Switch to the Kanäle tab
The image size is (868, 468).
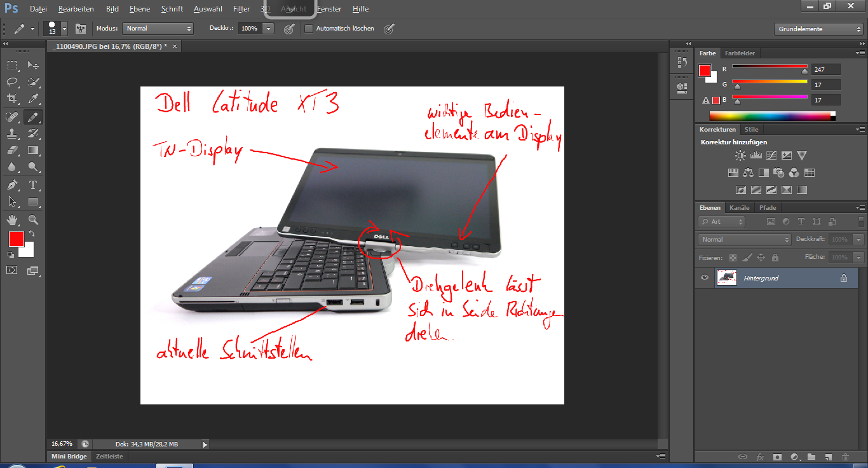[x=739, y=208]
